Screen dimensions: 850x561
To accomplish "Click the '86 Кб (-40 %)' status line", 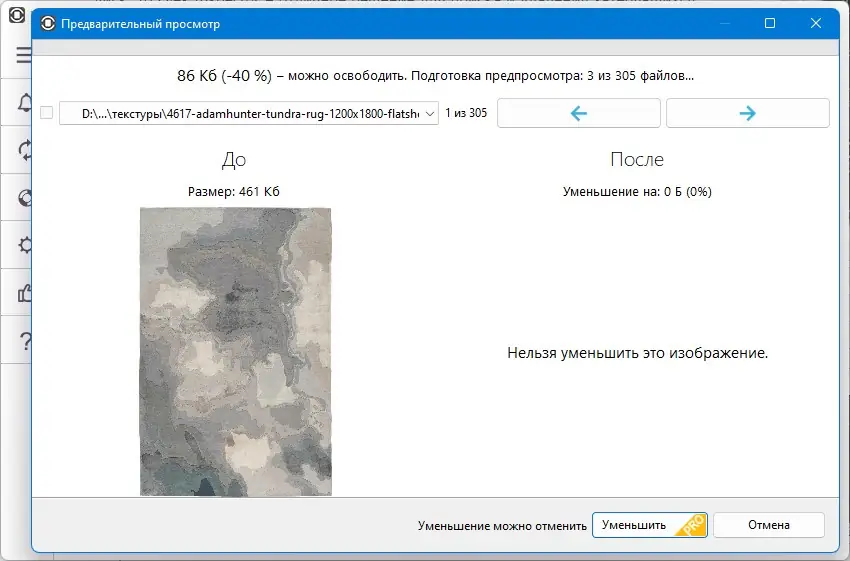I will pos(435,75).
